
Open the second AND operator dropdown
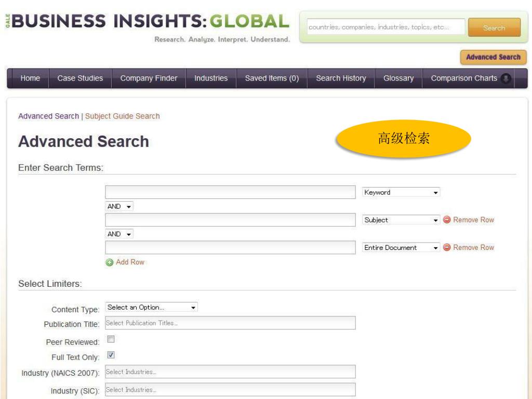(119, 234)
